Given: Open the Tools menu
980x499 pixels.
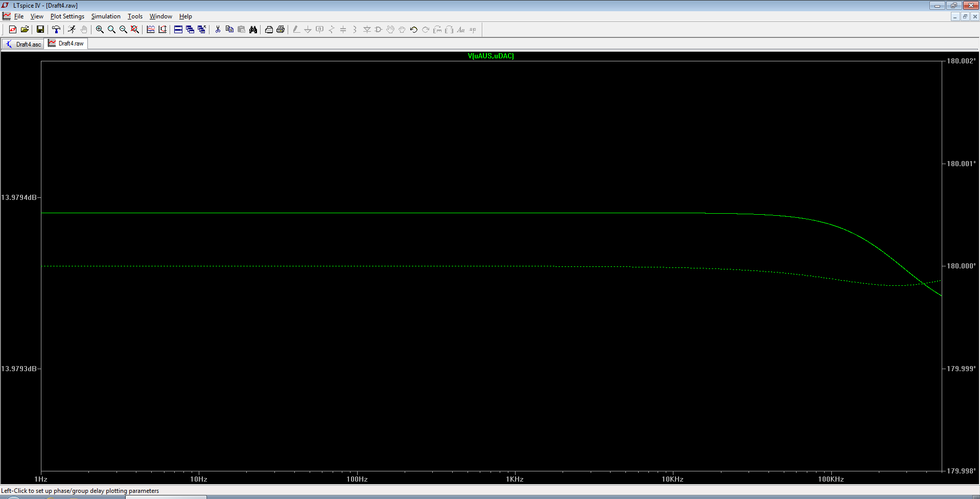Looking at the screenshot, I should coord(135,16).
